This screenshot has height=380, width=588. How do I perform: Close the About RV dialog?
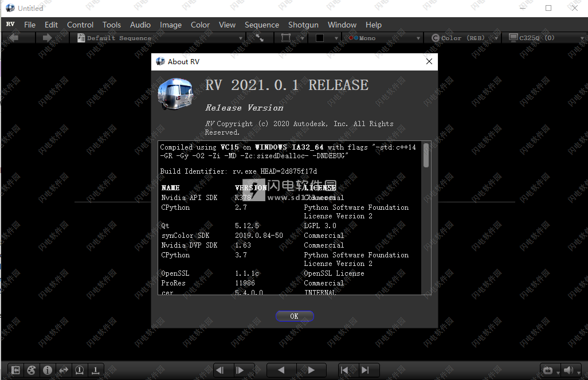(x=429, y=61)
